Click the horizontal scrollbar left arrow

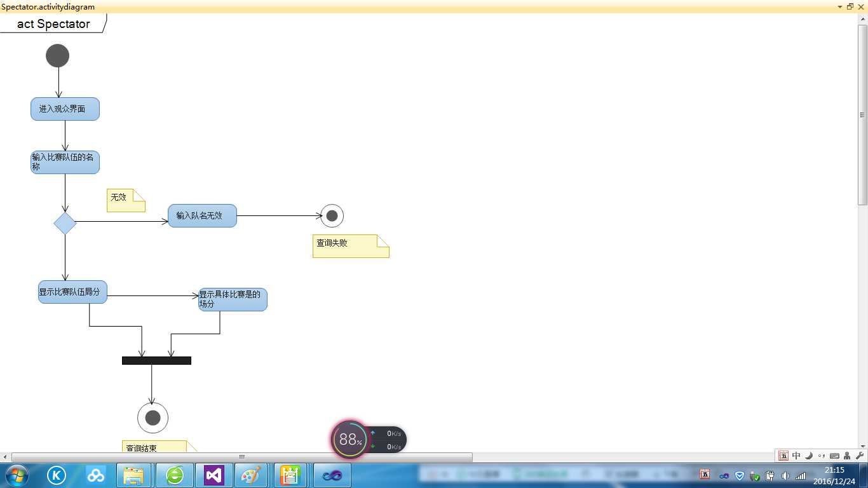(5, 457)
